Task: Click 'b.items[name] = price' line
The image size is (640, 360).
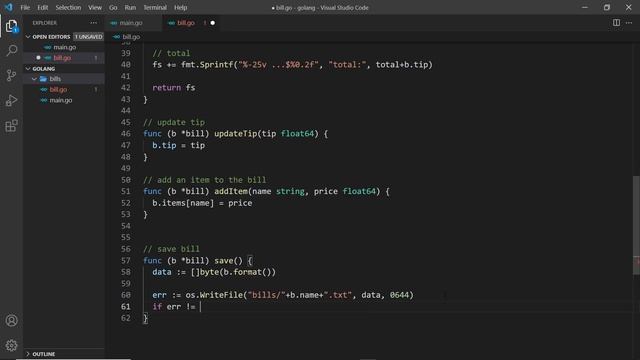Action: tap(202, 203)
